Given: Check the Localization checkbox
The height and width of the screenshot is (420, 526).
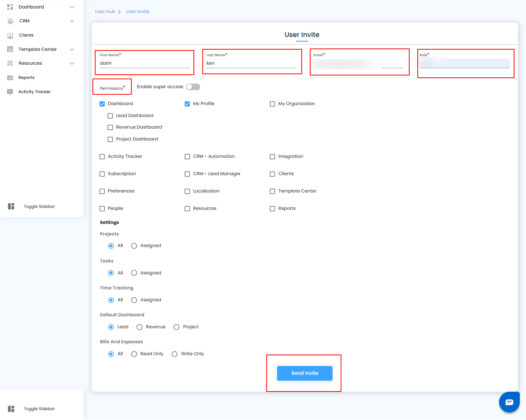Looking at the screenshot, I should [x=187, y=191].
